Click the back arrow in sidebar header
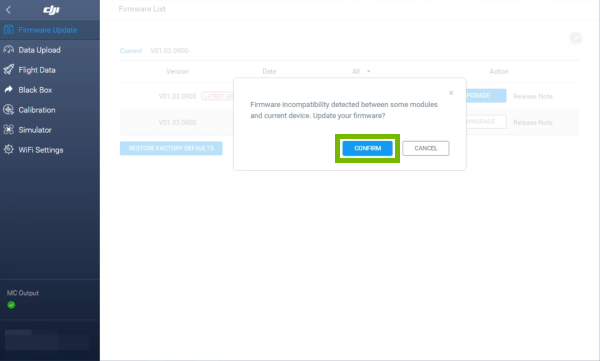This screenshot has width=600, height=361. click(8, 10)
